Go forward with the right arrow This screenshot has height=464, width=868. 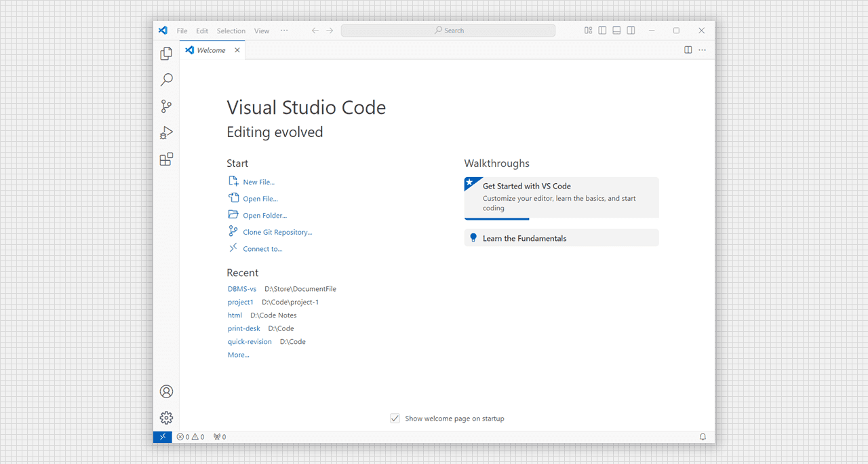330,31
